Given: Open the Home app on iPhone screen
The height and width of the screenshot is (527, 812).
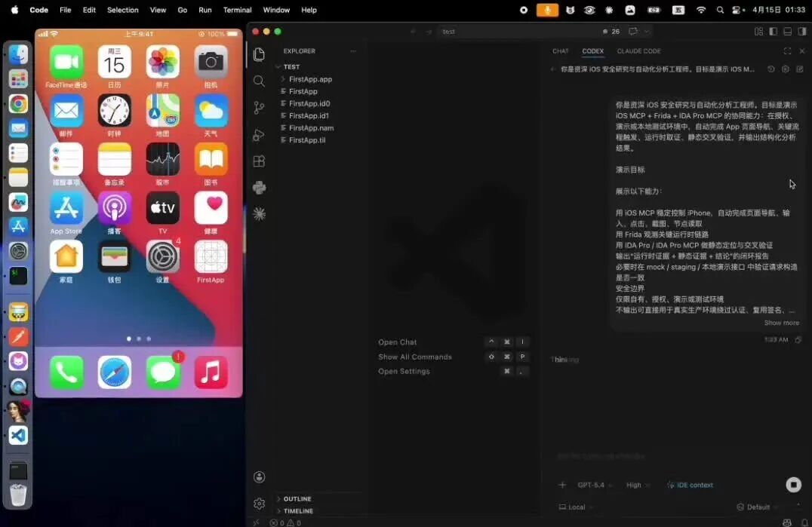Looking at the screenshot, I should point(66,256).
